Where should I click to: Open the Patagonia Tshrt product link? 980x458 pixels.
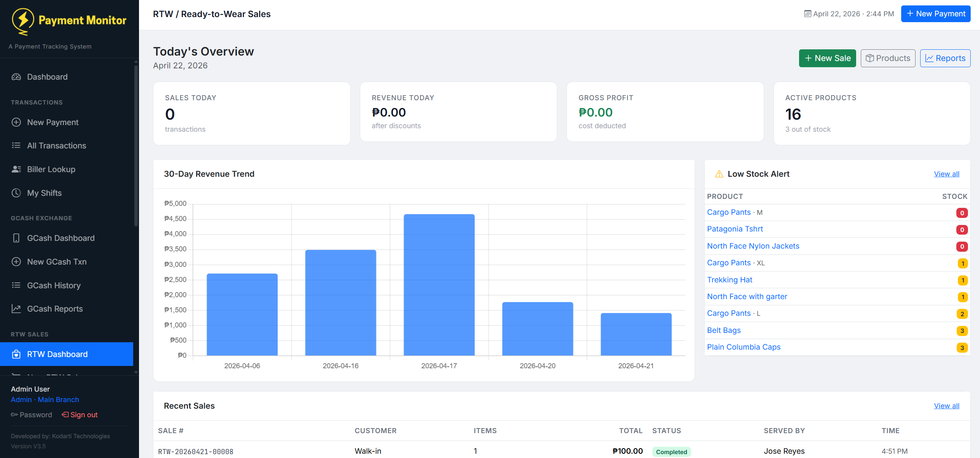pyautogui.click(x=735, y=229)
